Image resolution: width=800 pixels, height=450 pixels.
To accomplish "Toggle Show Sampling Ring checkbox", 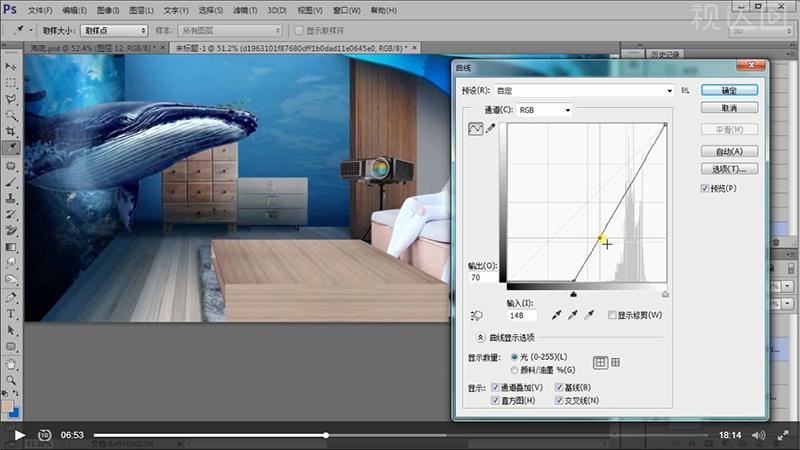I will point(299,31).
